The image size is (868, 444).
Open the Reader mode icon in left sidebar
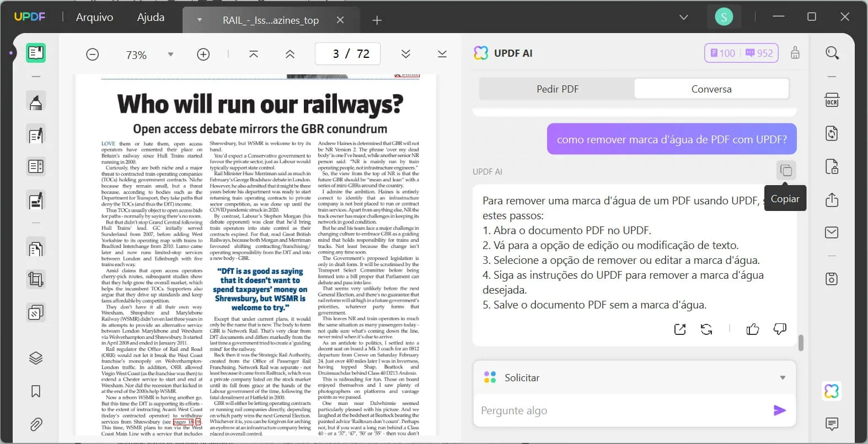36,53
